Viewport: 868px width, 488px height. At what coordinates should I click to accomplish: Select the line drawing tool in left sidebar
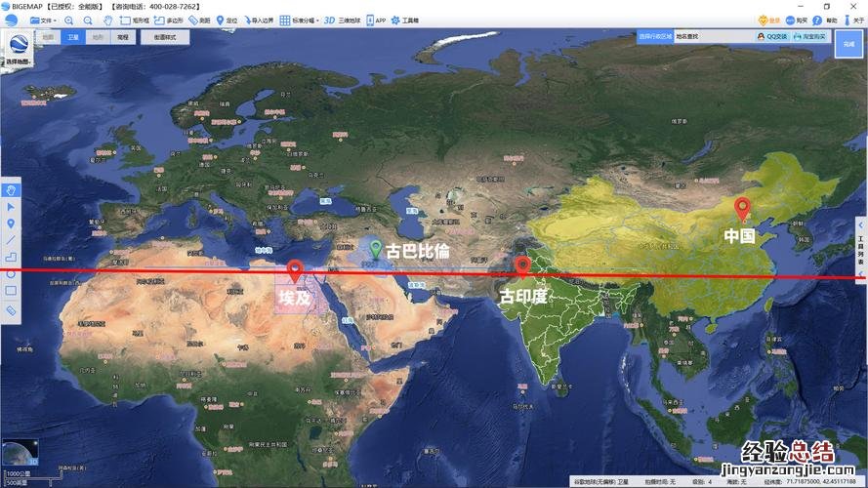(x=11, y=240)
